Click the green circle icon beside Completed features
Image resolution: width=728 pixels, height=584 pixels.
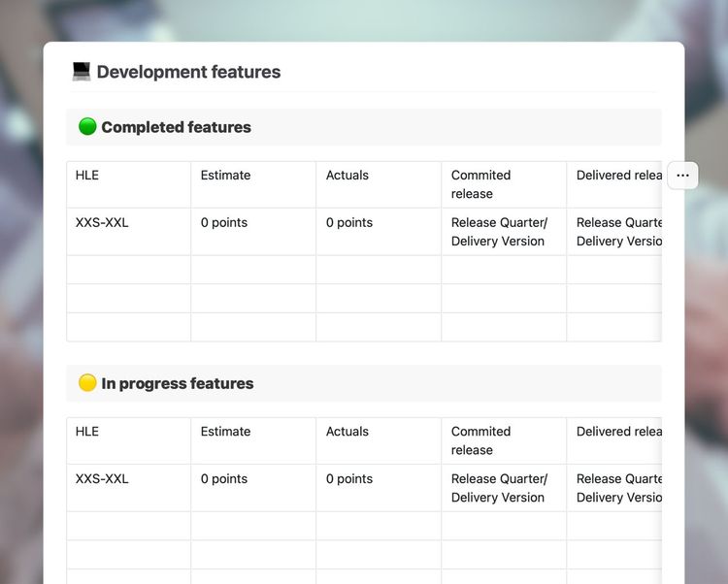tap(87, 127)
